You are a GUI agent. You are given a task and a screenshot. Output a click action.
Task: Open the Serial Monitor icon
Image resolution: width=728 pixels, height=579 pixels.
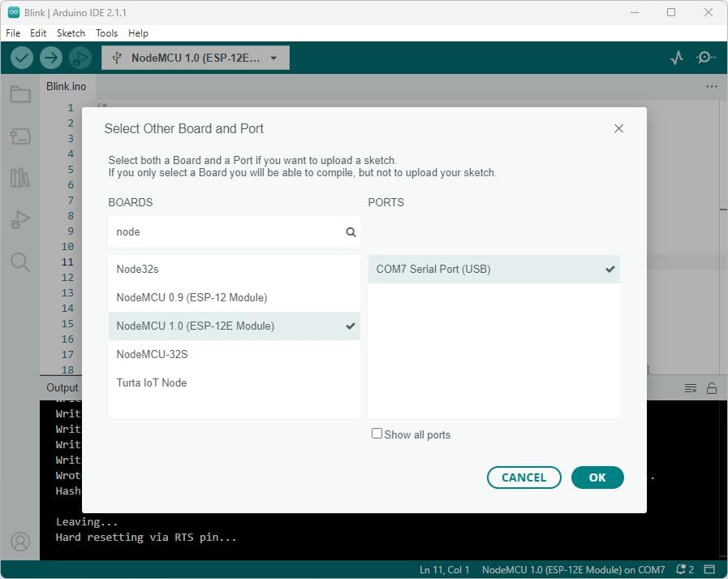tap(706, 58)
